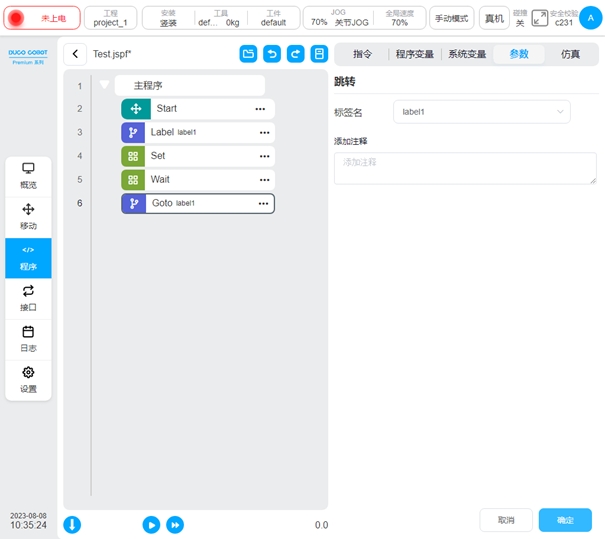Image resolution: width=605 pixels, height=539 pixels.
Task: Click the fast-forward step button
Action: pos(175,524)
